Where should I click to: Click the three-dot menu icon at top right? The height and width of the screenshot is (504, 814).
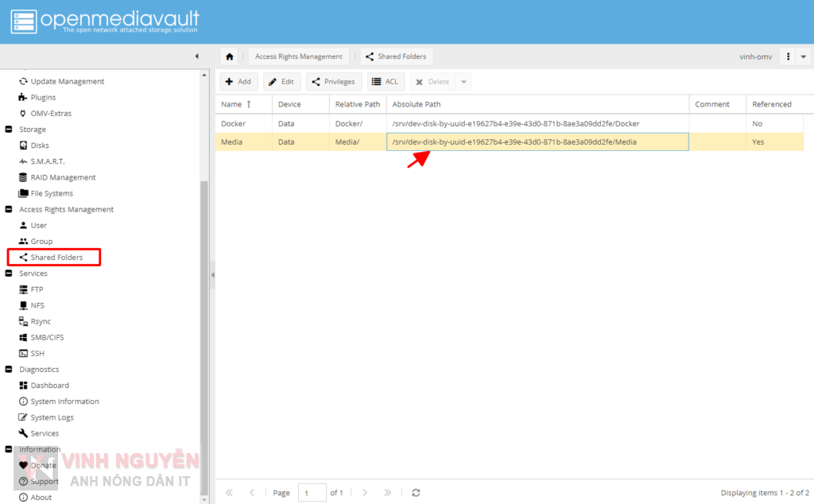[789, 56]
